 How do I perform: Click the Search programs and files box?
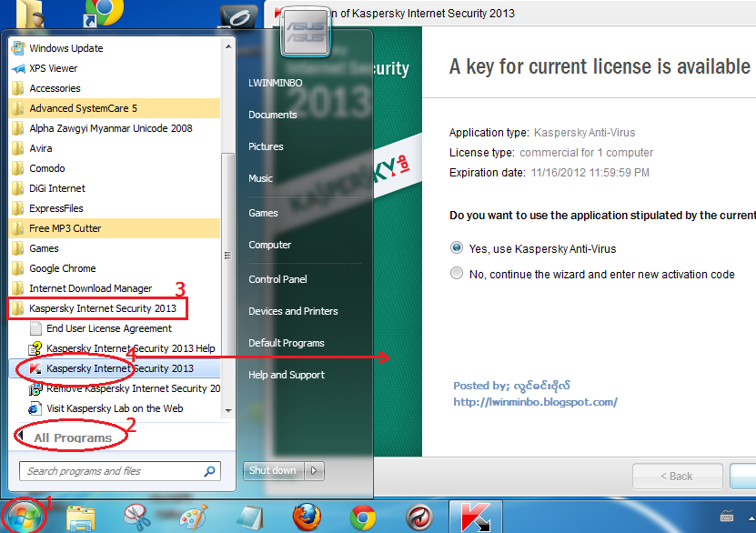[119, 471]
